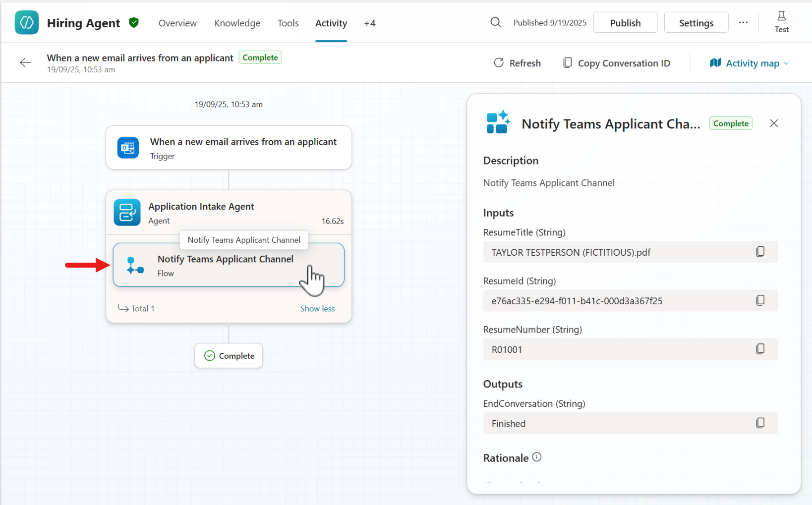This screenshot has width=812, height=505.
Task: Switch to the Tools tab
Action: click(x=288, y=23)
